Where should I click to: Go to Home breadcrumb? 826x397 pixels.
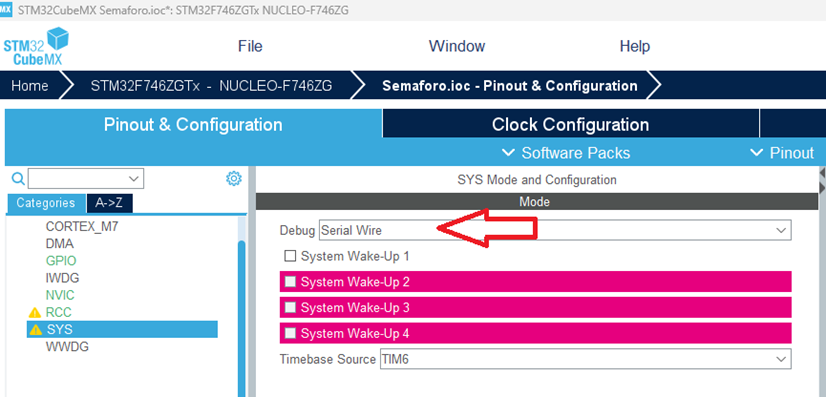[30, 86]
